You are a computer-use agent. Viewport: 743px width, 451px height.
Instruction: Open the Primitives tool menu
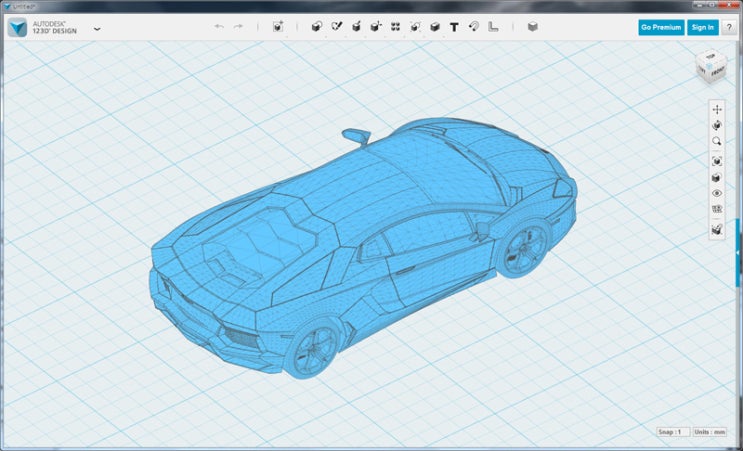(x=317, y=27)
